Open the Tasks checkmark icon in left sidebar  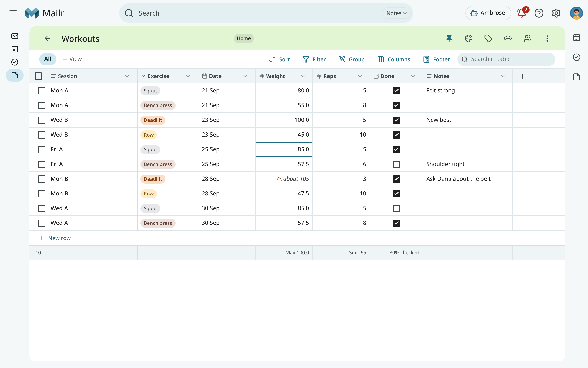coord(14,62)
